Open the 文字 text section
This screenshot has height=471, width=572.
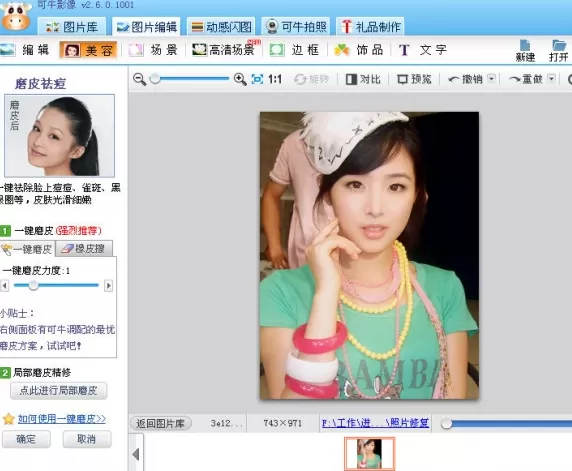[423, 50]
